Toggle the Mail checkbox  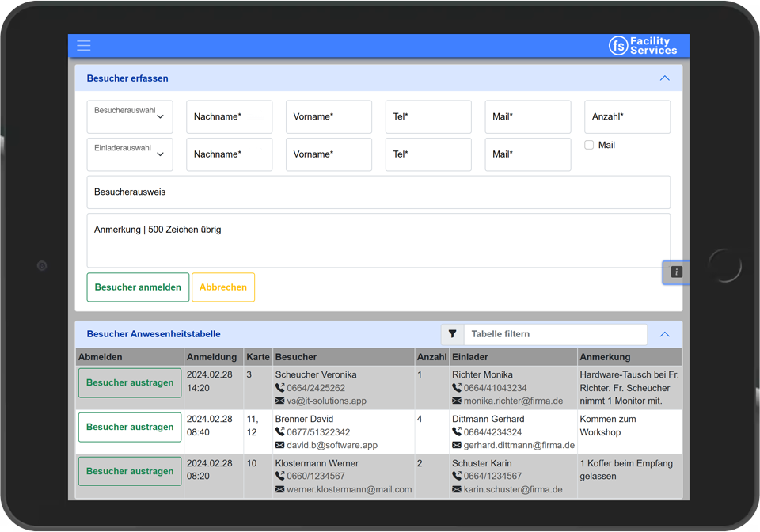pyautogui.click(x=589, y=145)
